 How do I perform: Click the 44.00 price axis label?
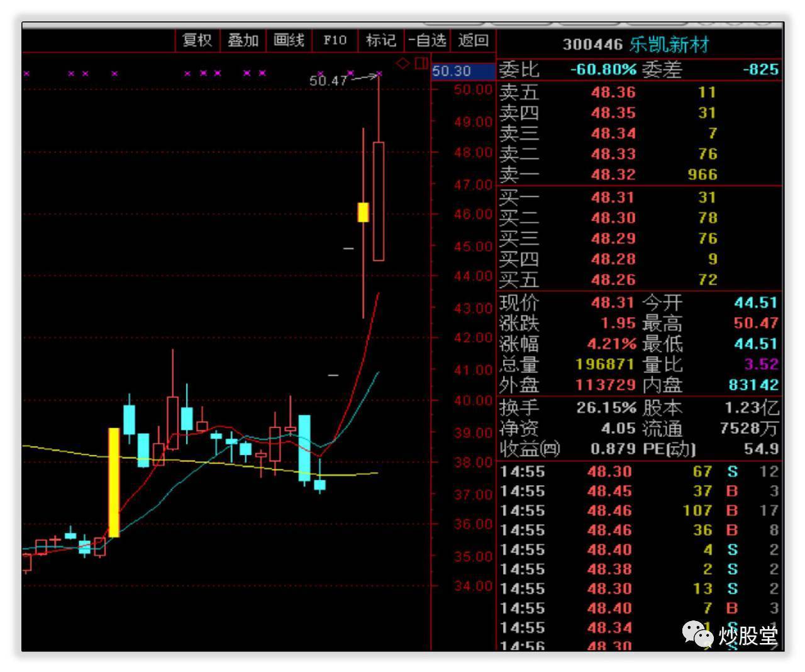point(473,276)
